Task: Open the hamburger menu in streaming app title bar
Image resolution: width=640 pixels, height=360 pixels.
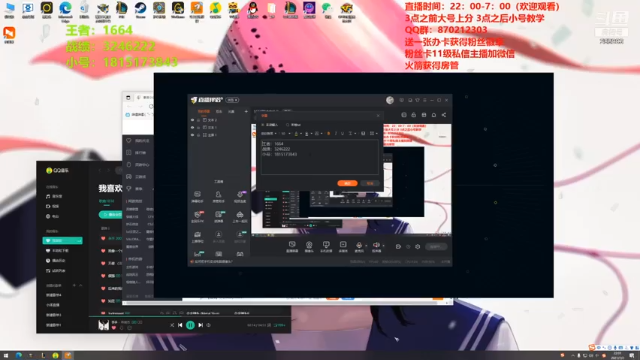Action: coord(424,100)
